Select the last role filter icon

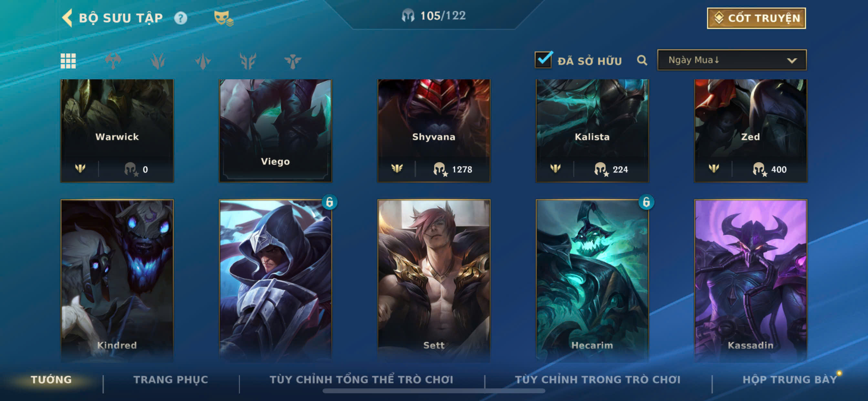(293, 61)
